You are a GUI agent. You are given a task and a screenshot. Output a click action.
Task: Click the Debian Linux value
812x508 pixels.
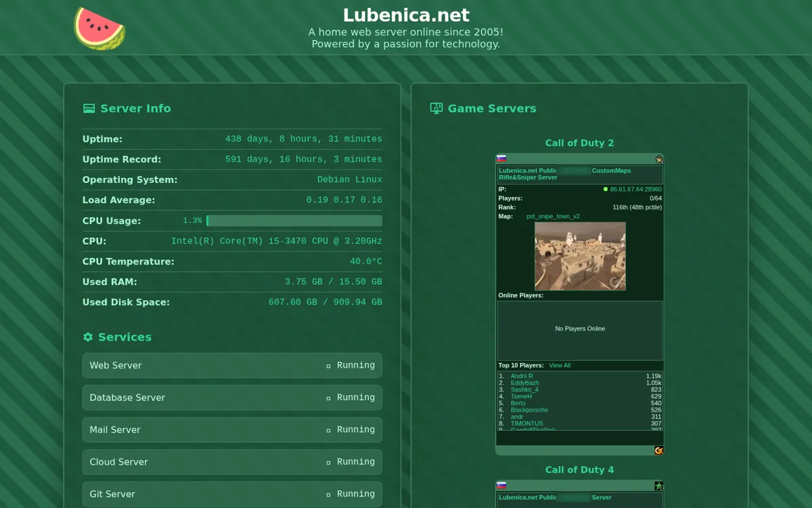pos(350,179)
